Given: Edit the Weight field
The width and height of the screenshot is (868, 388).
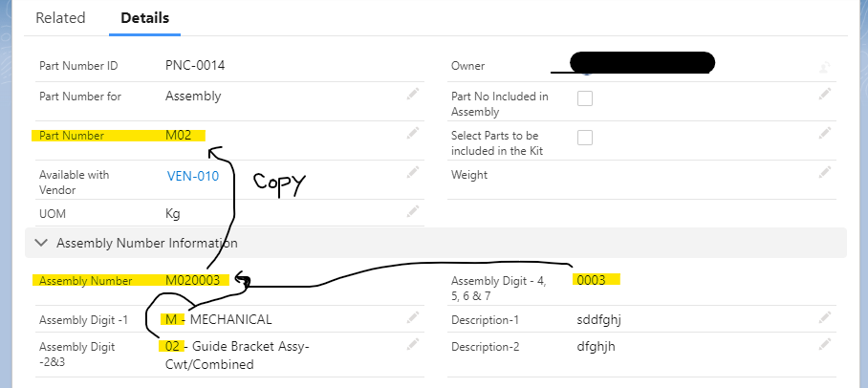Looking at the screenshot, I should coord(824,173).
